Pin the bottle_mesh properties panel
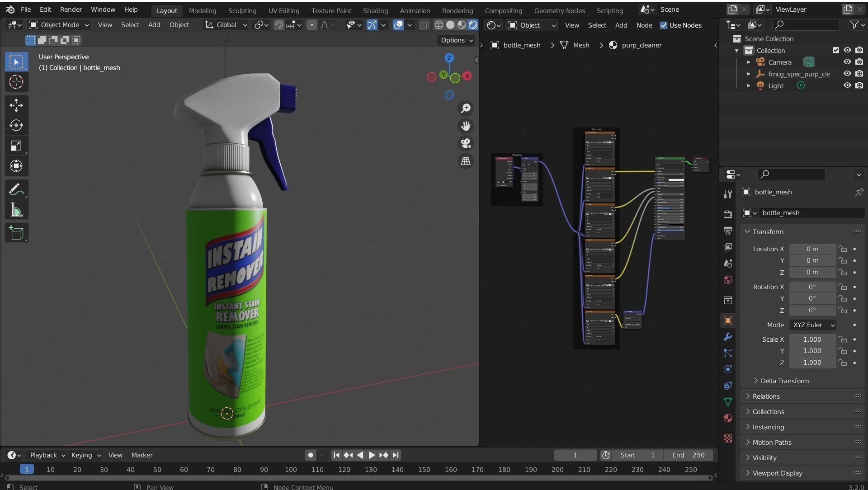 click(x=859, y=192)
